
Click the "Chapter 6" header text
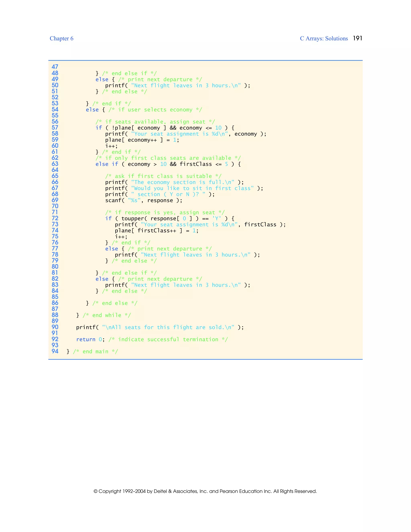click(x=61, y=39)
